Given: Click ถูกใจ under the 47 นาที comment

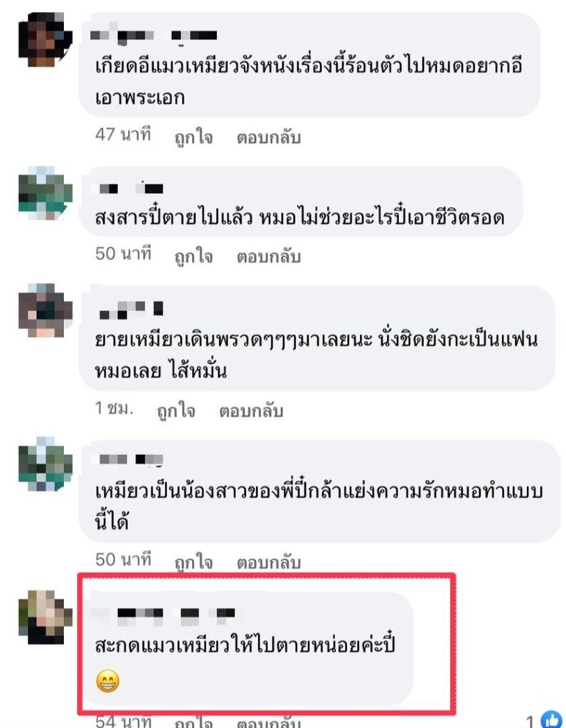Looking at the screenshot, I should [193, 137].
